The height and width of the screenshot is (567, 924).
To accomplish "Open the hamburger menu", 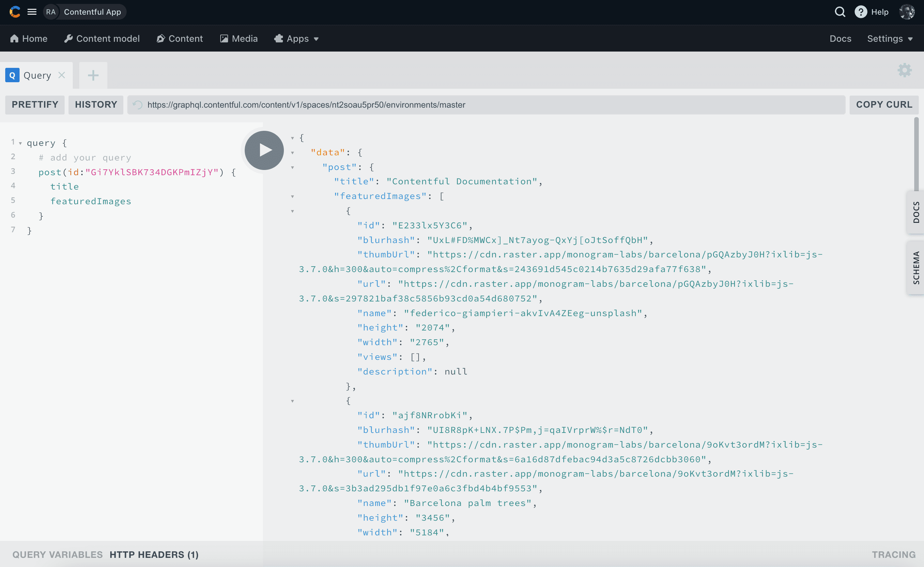I will [32, 12].
